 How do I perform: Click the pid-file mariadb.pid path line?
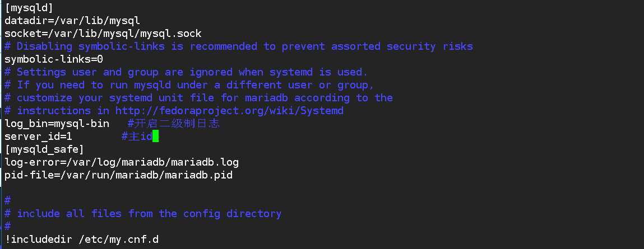tap(119, 175)
